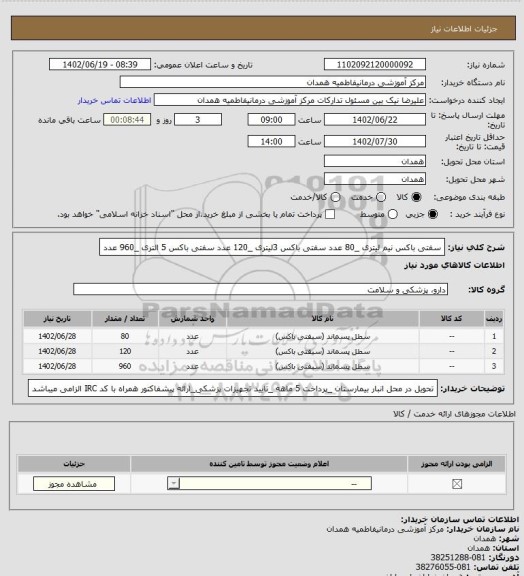
Task: Click the fax number 38251288-081
Action: [x=458, y=557]
